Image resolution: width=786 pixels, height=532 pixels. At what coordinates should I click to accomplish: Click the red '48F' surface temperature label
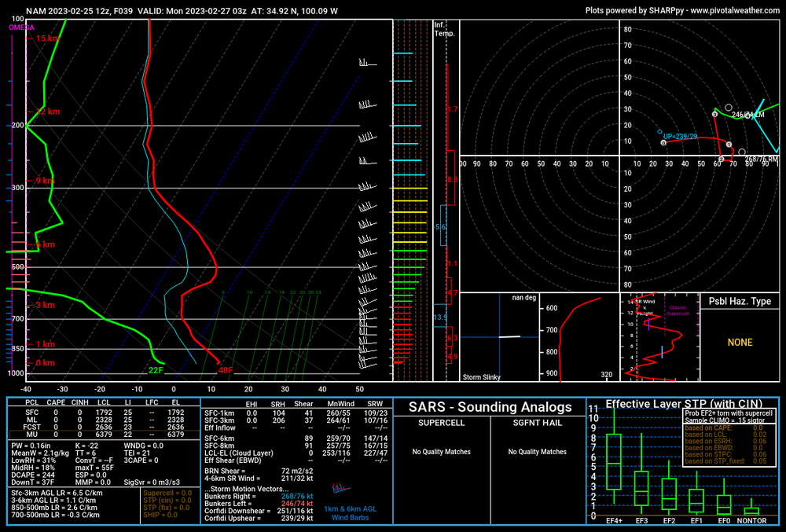(226, 370)
